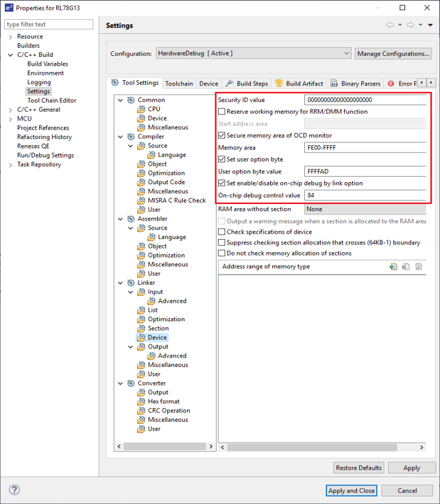This screenshot has width=440, height=504.
Task: Expand the Task Repository node
Action: click(10, 165)
